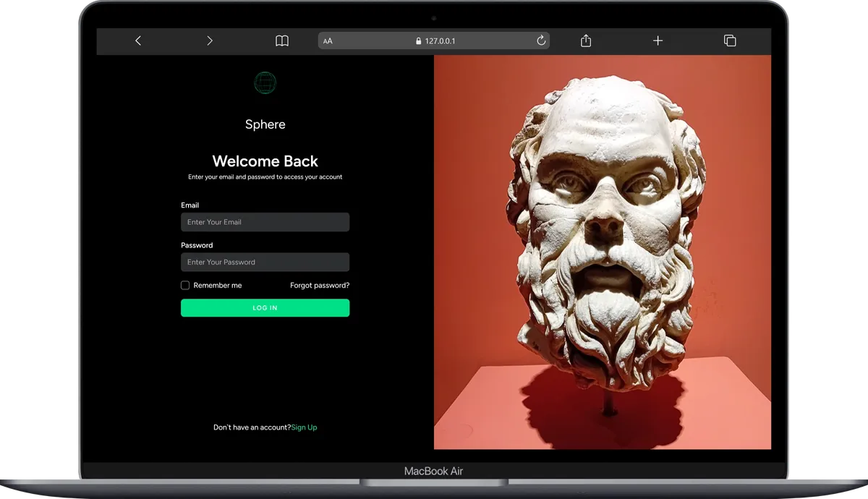Image resolution: width=868 pixels, height=499 pixels.
Task: Select the 127.0.0.1 address text
Action: 441,41
